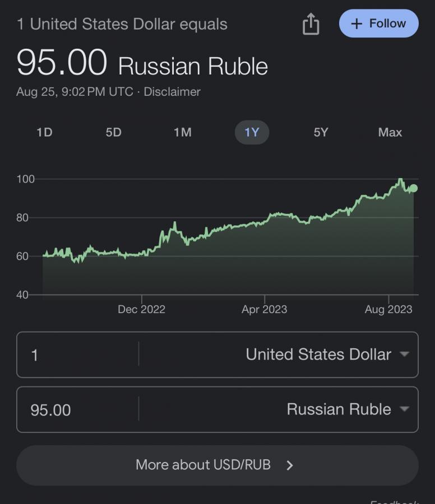Choose the 1M time range
Image resolution: width=435 pixels, height=504 pixels.
(x=182, y=132)
